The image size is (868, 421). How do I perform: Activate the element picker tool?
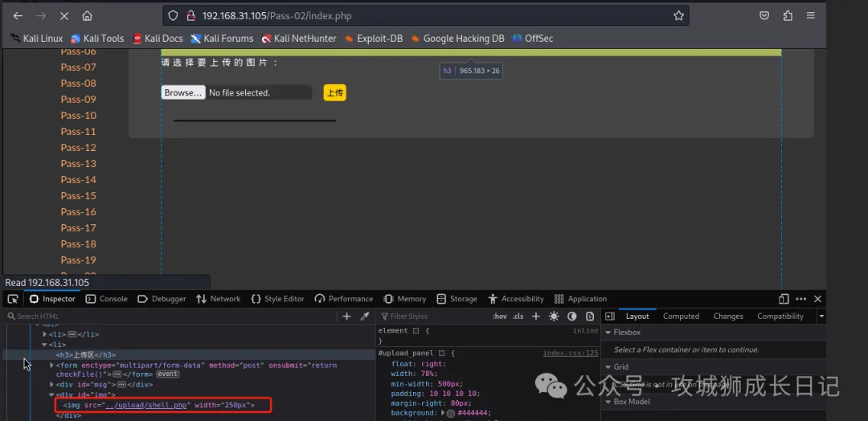[x=13, y=299]
